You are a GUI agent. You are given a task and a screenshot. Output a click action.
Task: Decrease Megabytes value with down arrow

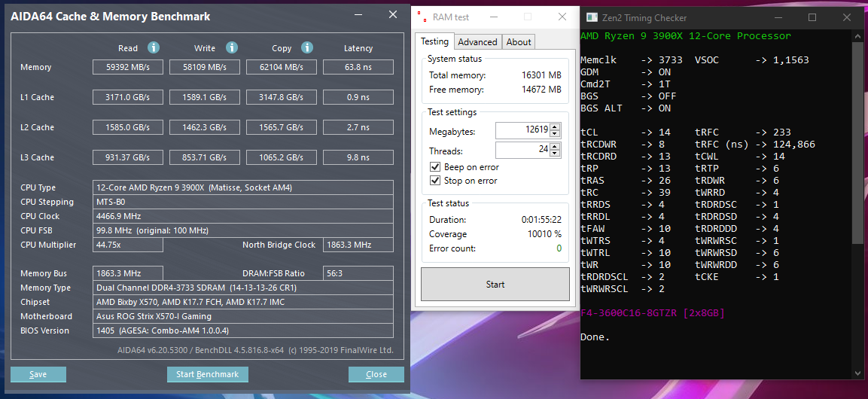(556, 135)
